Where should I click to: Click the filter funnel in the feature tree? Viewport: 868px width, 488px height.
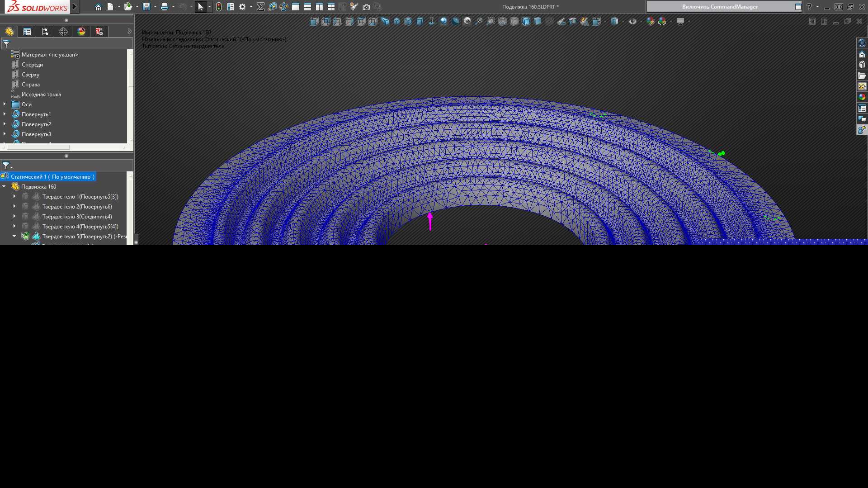6,44
